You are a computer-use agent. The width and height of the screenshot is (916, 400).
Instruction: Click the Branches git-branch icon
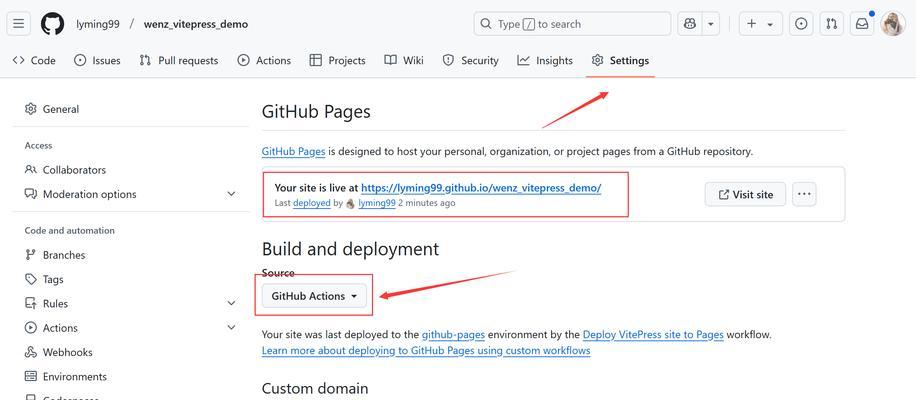30,255
